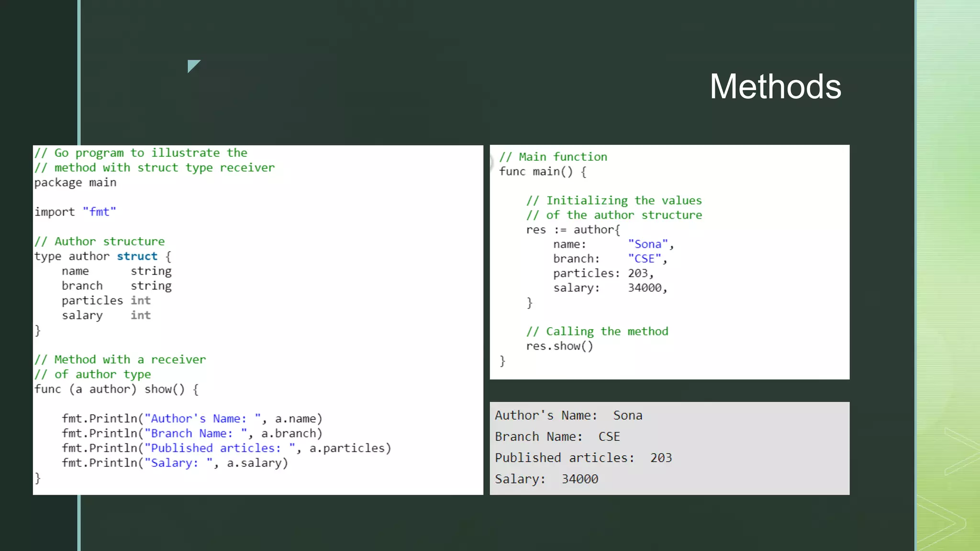This screenshot has height=551, width=980.
Task: Click the '// Author structure' comment
Action: point(100,242)
